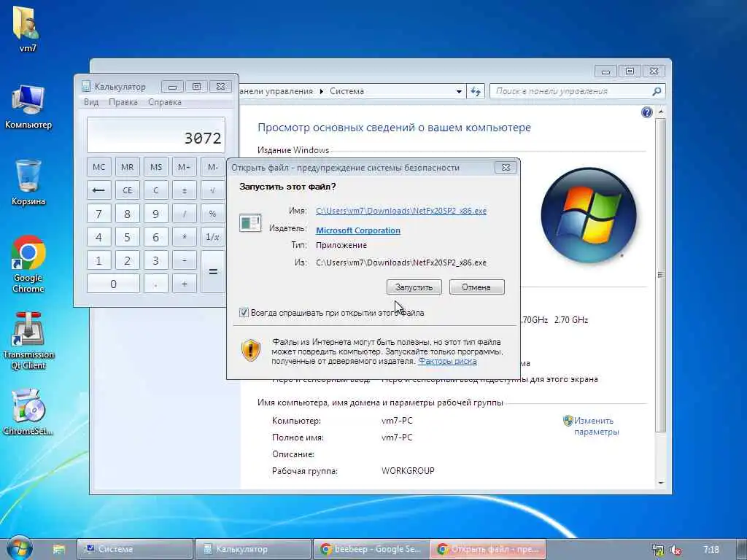Screen dimensions: 747x560
Task: Switch to Система taskbar button
Action: tap(135, 549)
